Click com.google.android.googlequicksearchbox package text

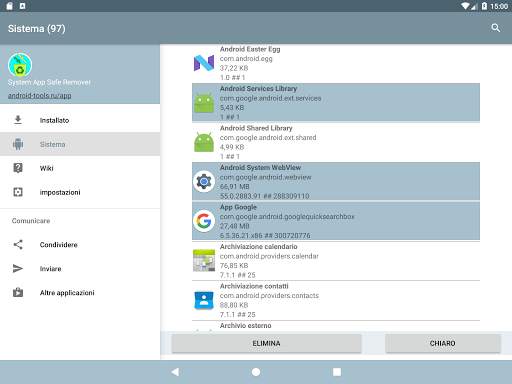coord(287,217)
